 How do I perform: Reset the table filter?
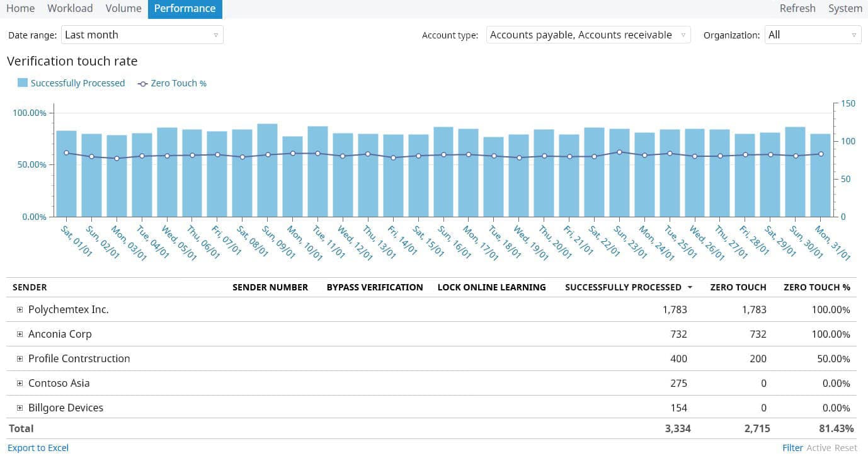tap(846, 448)
